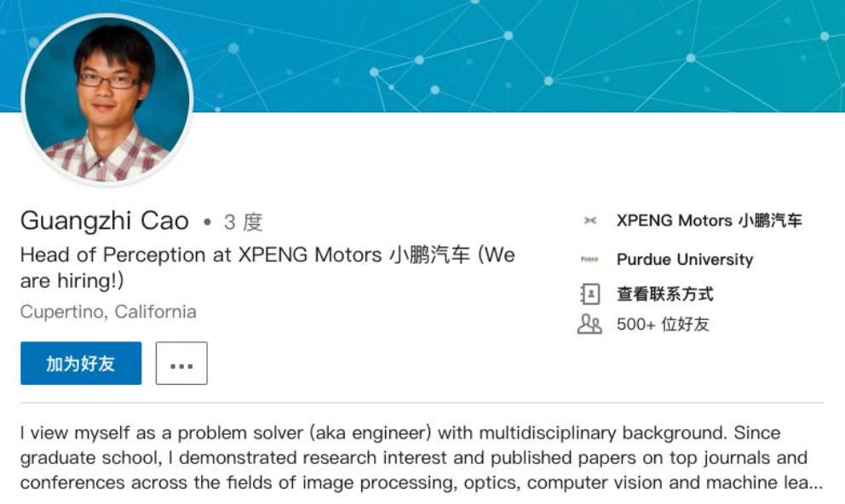Screen dimensions: 845x504
Task: View contact info via 查看联系方式
Action: (x=665, y=294)
